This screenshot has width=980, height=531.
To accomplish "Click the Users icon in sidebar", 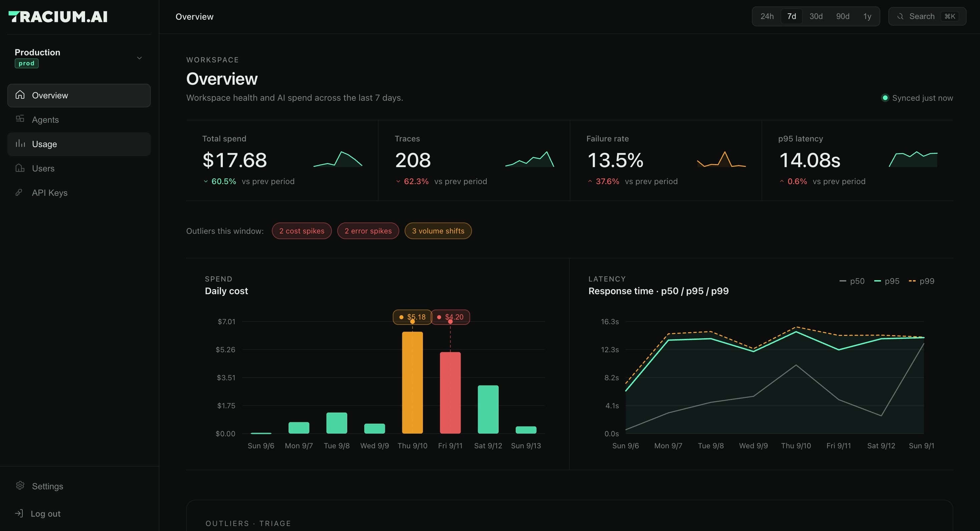I will pos(20,168).
